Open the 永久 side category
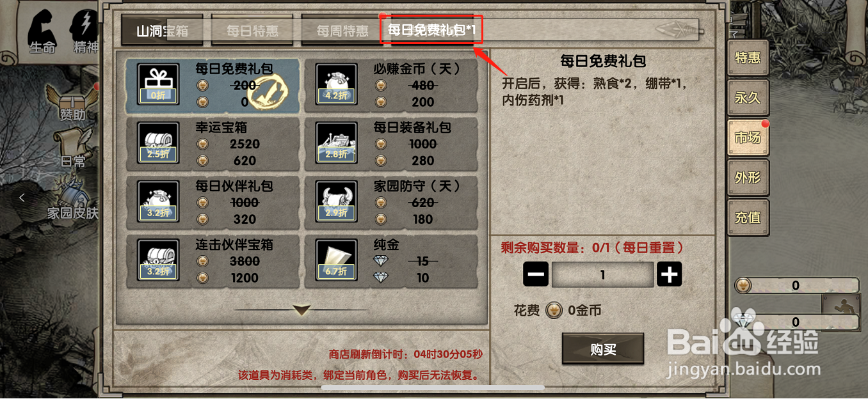The height and width of the screenshot is (399, 868). 748,98
